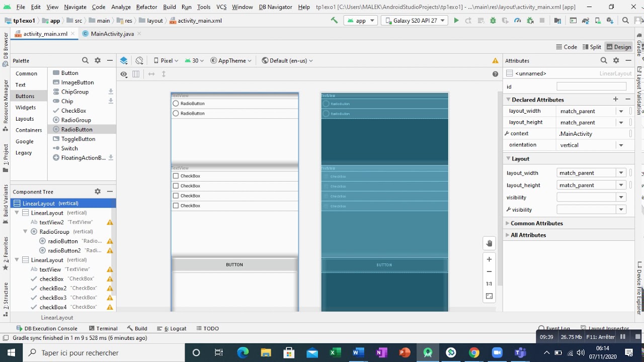This screenshot has width=644, height=362.
Task: Open the DB Navigator menu
Action: (x=275, y=7)
